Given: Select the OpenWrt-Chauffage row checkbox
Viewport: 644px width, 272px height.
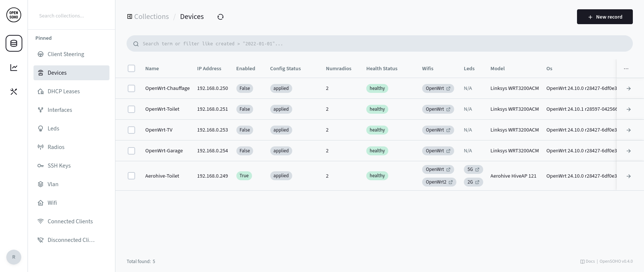Looking at the screenshot, I should point(131,88).
